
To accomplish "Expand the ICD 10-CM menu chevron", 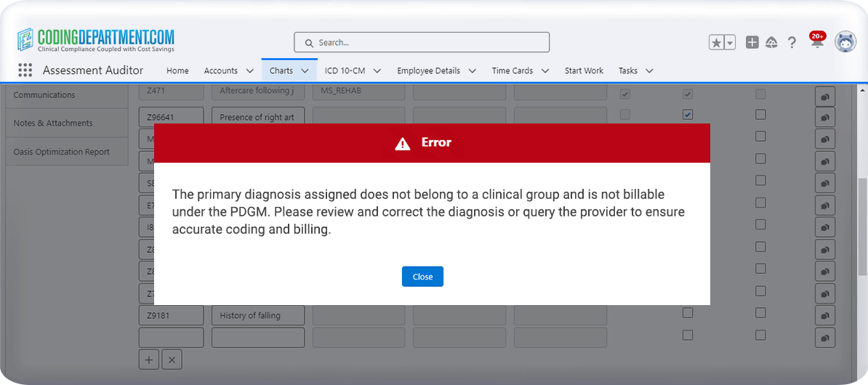I will (x=378, y=71).
